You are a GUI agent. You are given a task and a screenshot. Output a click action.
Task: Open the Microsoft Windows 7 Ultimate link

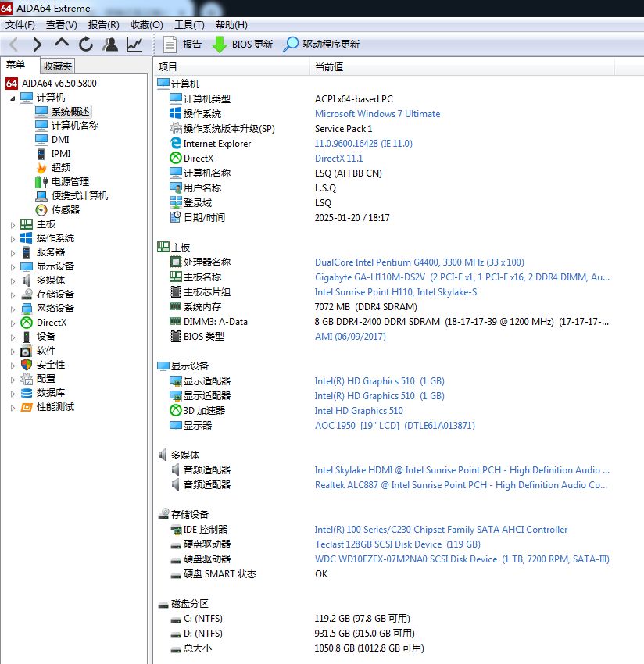point(377,114)
